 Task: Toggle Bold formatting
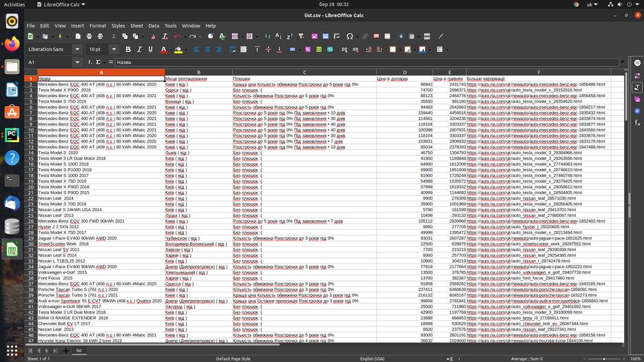click(128, 50)
